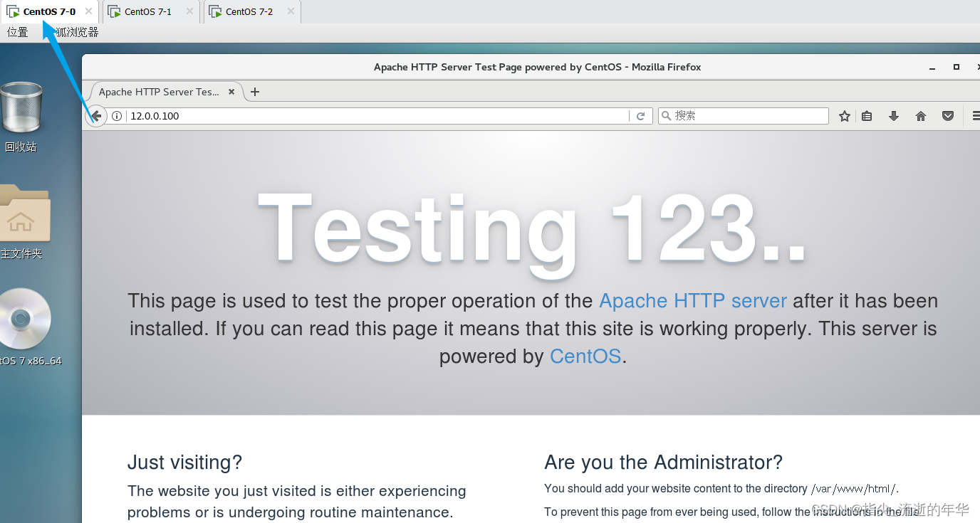Image resolution: width=980 pixels, height=523 pixels.
Task: Save page to Pocket icon
Action: 948,116
